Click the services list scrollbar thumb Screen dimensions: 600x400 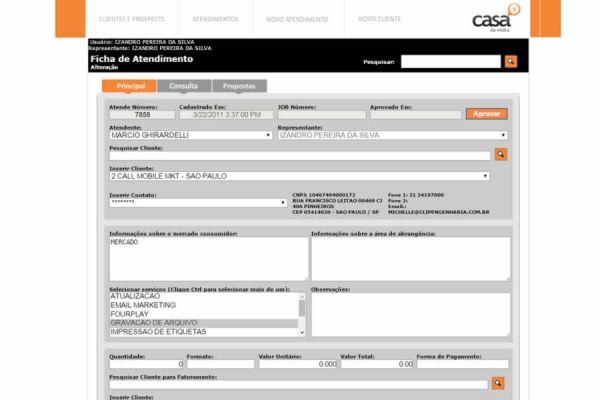[302, 308]
